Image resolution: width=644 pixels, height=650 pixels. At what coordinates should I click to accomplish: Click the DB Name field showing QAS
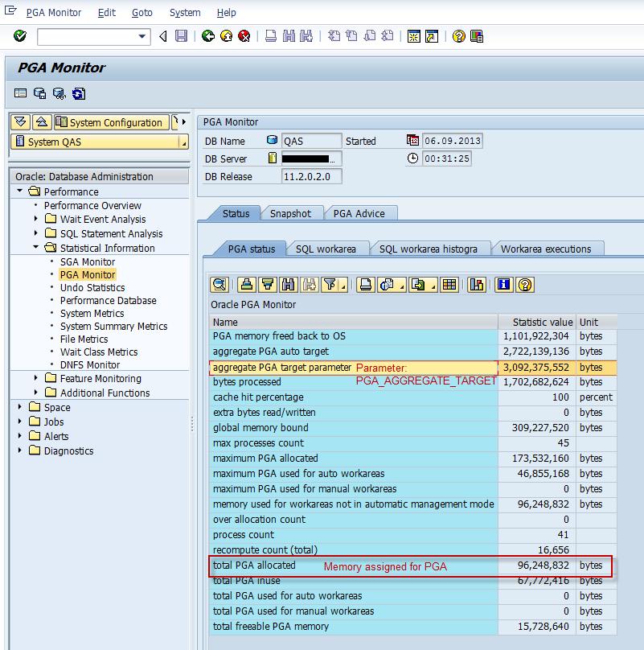311,140
